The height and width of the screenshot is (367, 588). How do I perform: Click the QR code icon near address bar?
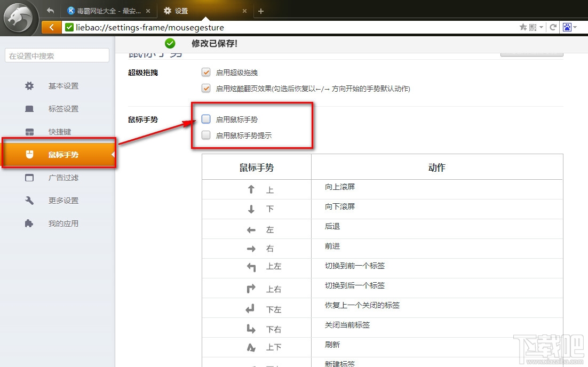[532, 27]
